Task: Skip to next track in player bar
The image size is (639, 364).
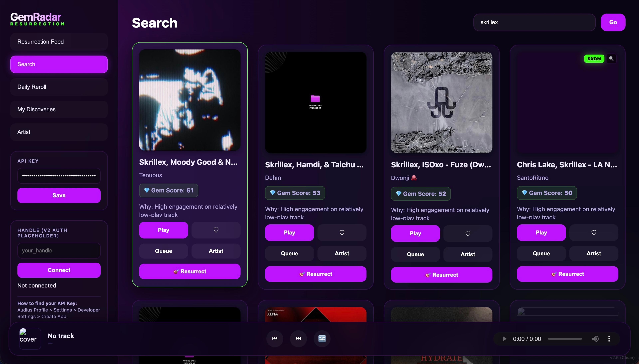Action: click(298, 339)
